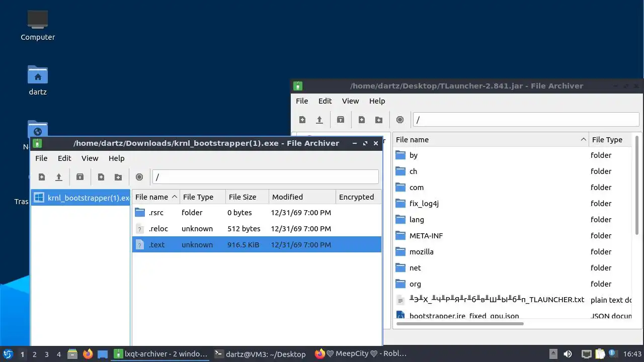Open Edit menu in TLauncher window
The image size is (644, 362).
point(325,101)
